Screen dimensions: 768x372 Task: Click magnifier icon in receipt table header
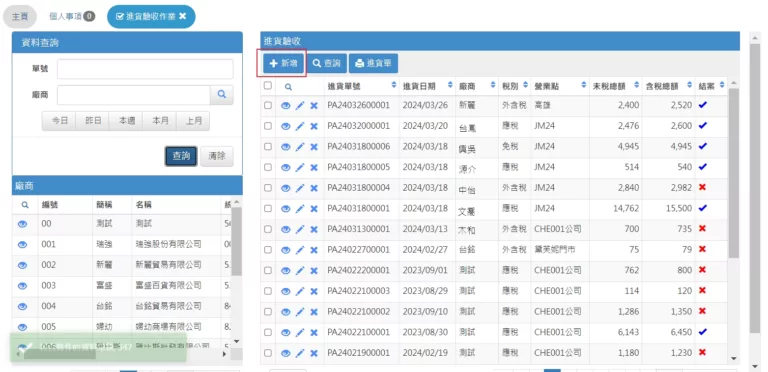coord(288,87)
